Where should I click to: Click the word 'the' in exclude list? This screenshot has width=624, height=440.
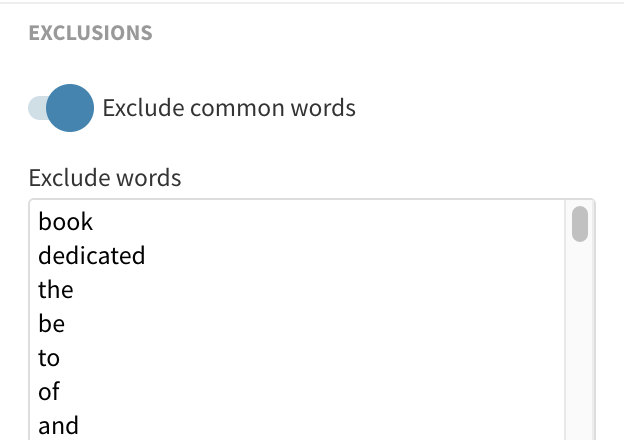(56, 290)
